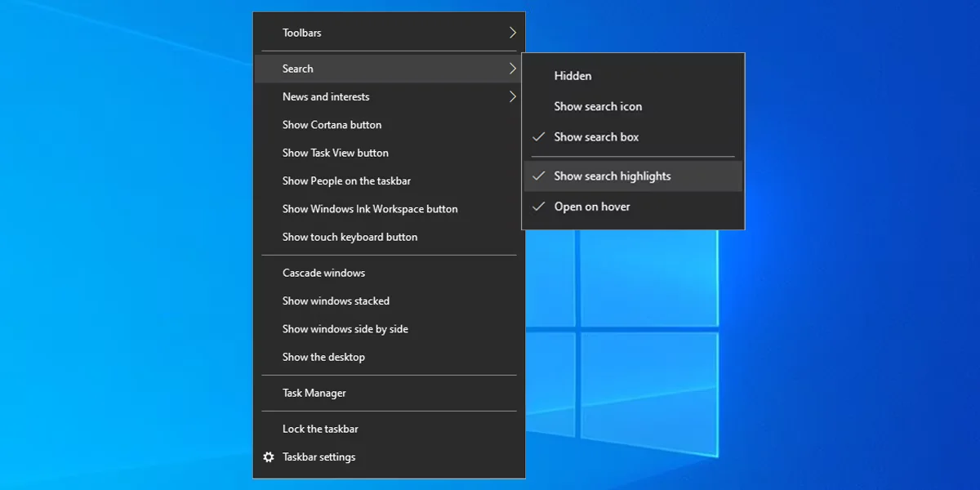Enable Show touch keyboard button
The width and height of the screenshot is (980, 490).
coord(350,237)
